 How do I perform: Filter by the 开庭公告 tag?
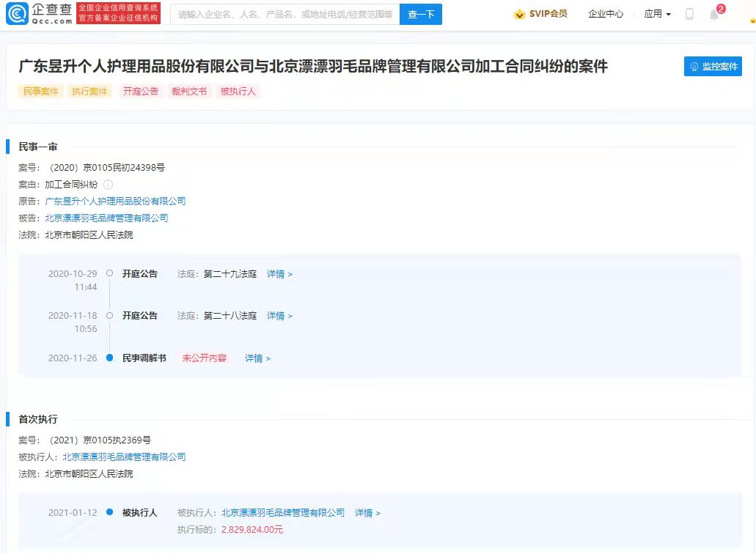140,91
